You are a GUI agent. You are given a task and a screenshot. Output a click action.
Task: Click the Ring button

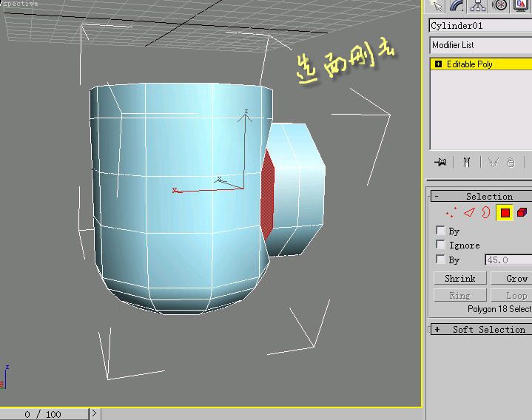(x=460, y=295)
